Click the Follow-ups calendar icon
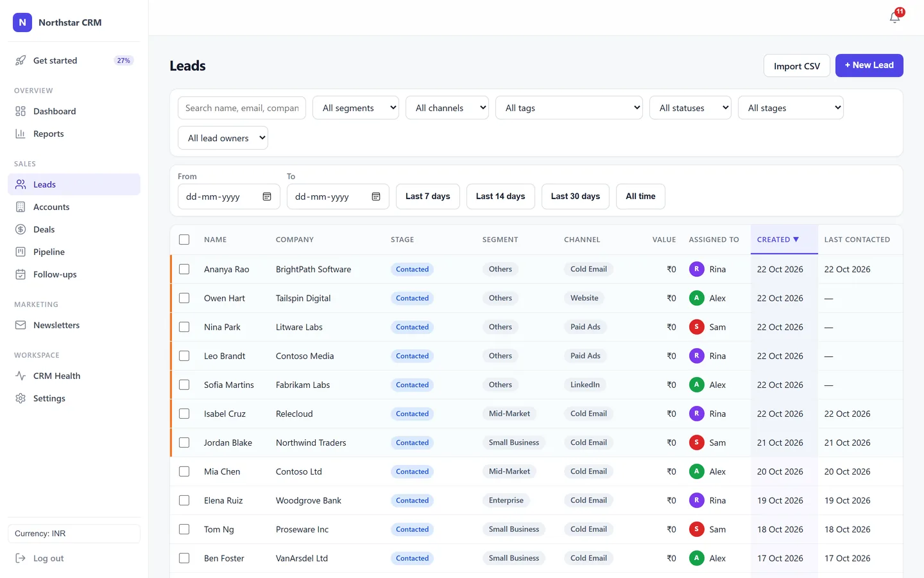Viewport: 924px width, 578px height. (21, 274)
